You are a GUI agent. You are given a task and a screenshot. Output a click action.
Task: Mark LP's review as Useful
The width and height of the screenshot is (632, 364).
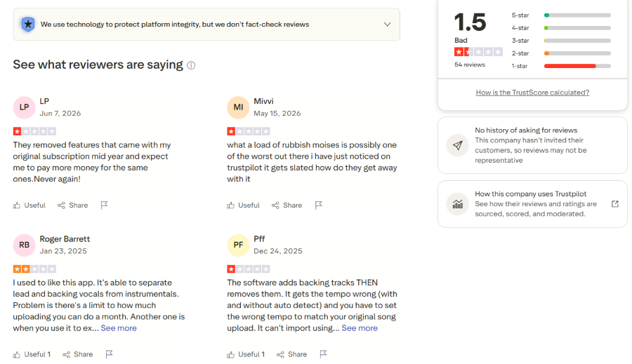click(x=29, y=205)
